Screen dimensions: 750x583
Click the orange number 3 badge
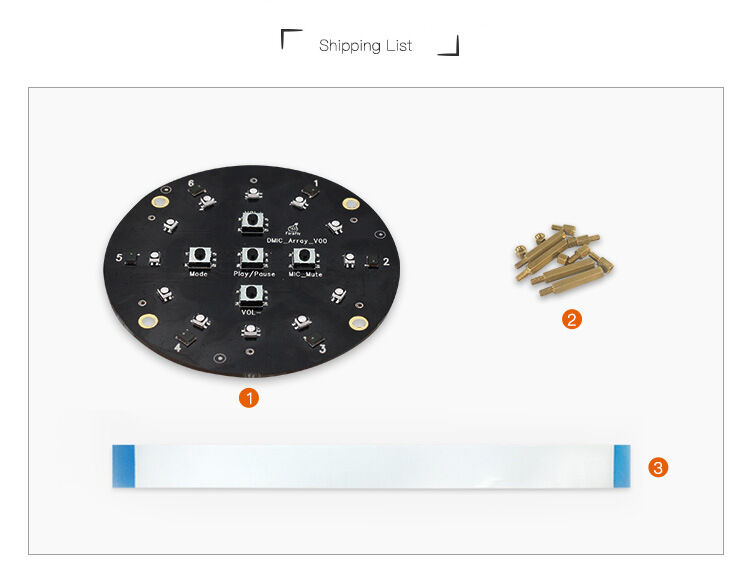coord(658,467)
